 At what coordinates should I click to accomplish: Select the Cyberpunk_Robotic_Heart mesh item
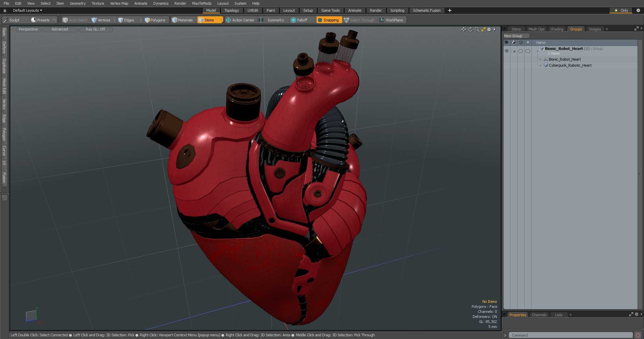[x=570, y=65]
